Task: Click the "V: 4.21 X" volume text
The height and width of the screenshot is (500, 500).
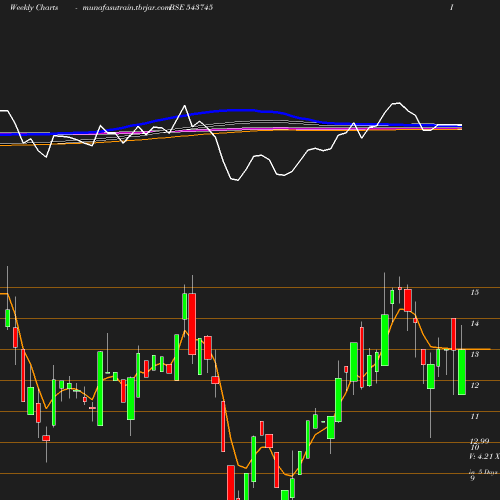Action: [x=485, y=456]
